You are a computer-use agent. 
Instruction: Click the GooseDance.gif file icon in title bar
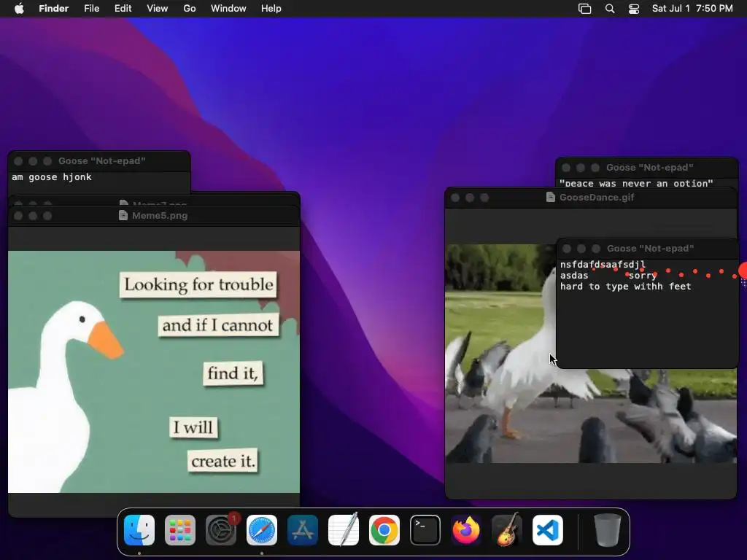[x=550, y=197]
